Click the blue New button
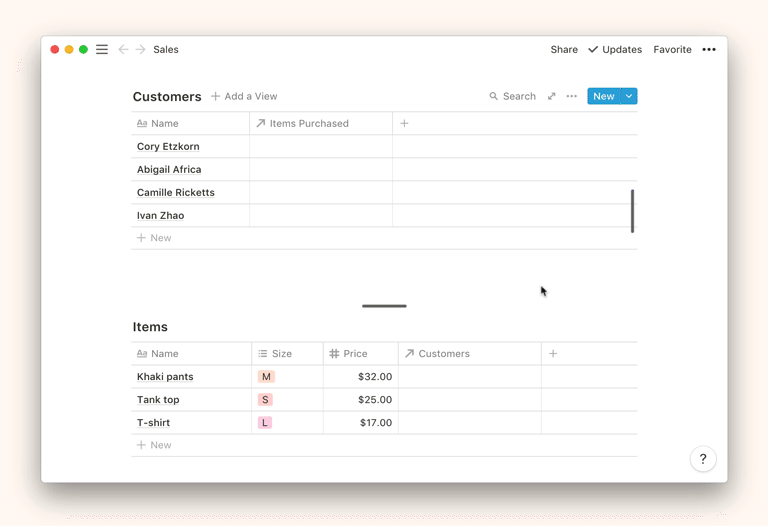Screen dimensions: 768x526 [603, 96]
